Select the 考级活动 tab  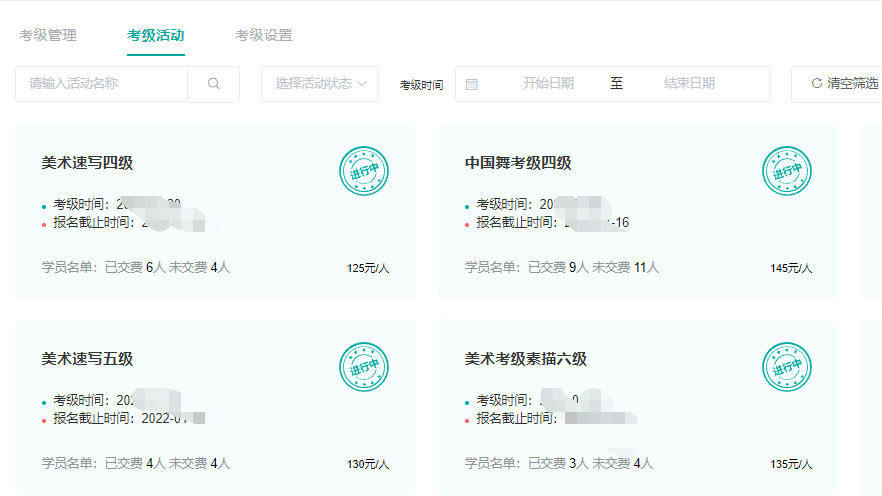pos(155,36)
